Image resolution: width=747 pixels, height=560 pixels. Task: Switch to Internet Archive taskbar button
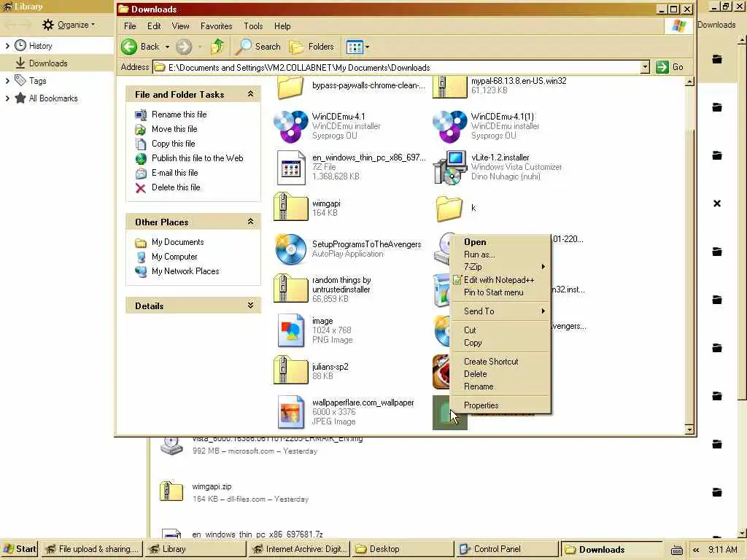299,549
